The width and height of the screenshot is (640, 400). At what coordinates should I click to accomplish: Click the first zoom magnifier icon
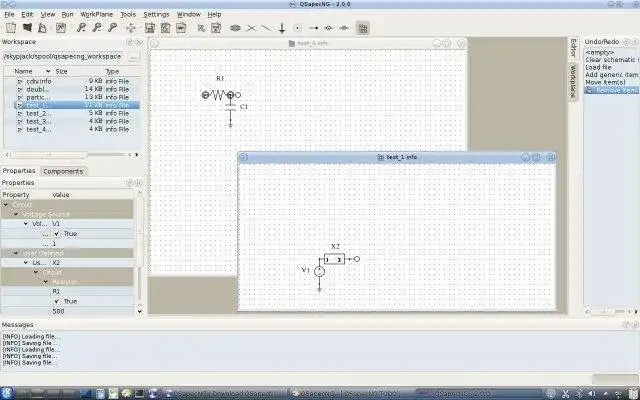81,28
